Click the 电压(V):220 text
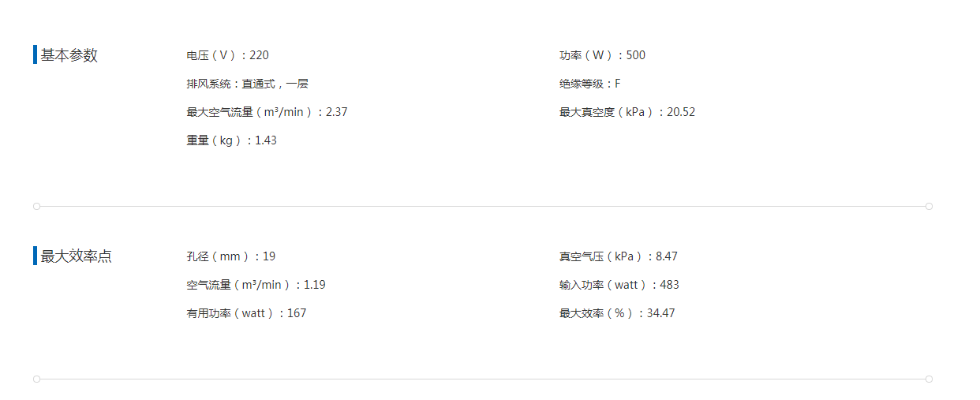980x400 pixels. click(228, 55)
